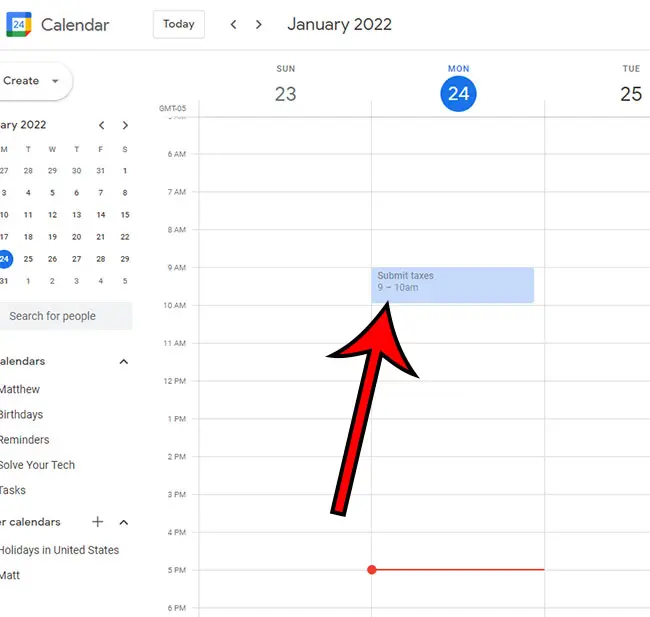Toggle the Birthdays calendar
Viewport: 650px width, 617px height.
click(x=22, y=414)
